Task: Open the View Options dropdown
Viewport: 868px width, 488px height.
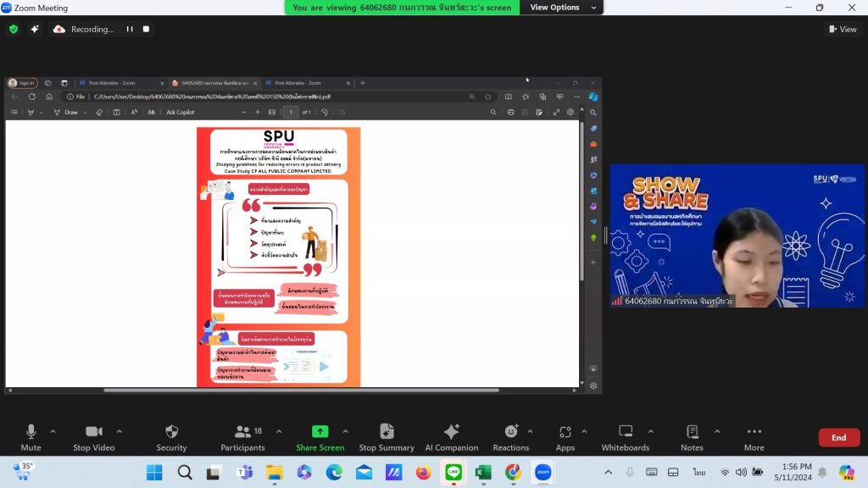Action: tap(562, 7)
